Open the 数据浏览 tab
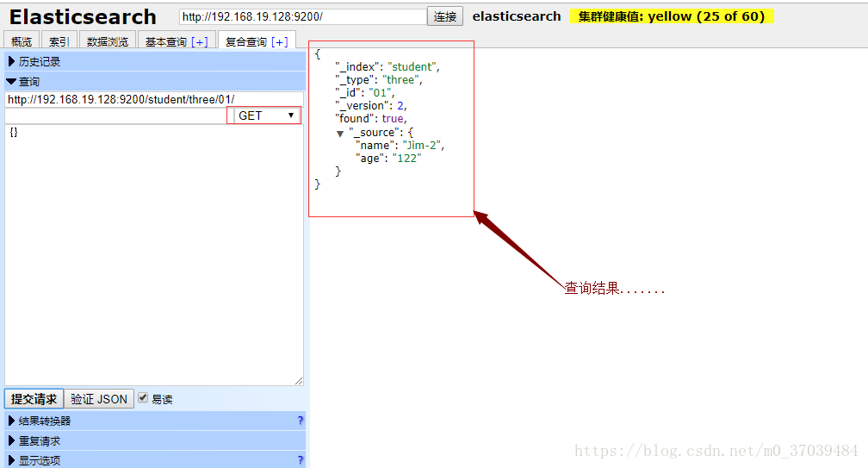The image size is (868, 468). click(x=108, y=41)
